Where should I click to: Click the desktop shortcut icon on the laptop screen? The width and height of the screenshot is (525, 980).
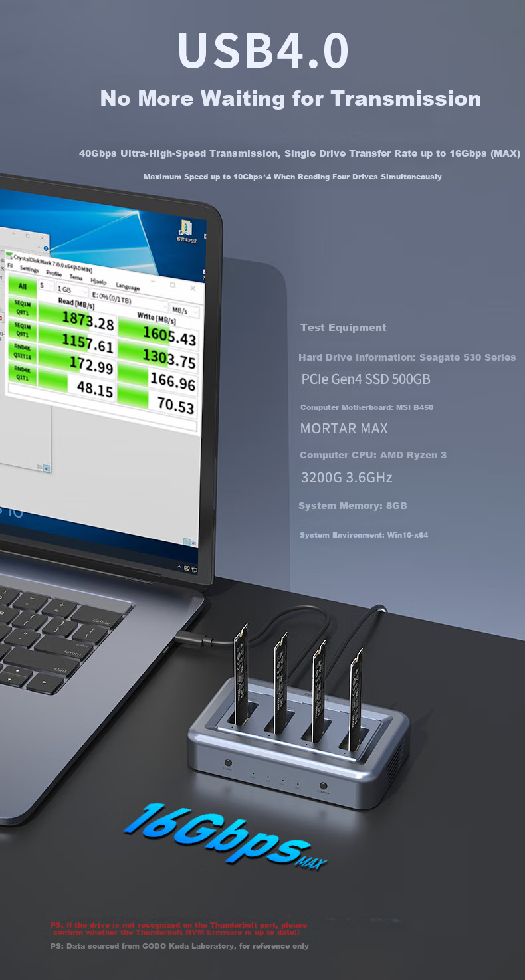tap(185, 230)
